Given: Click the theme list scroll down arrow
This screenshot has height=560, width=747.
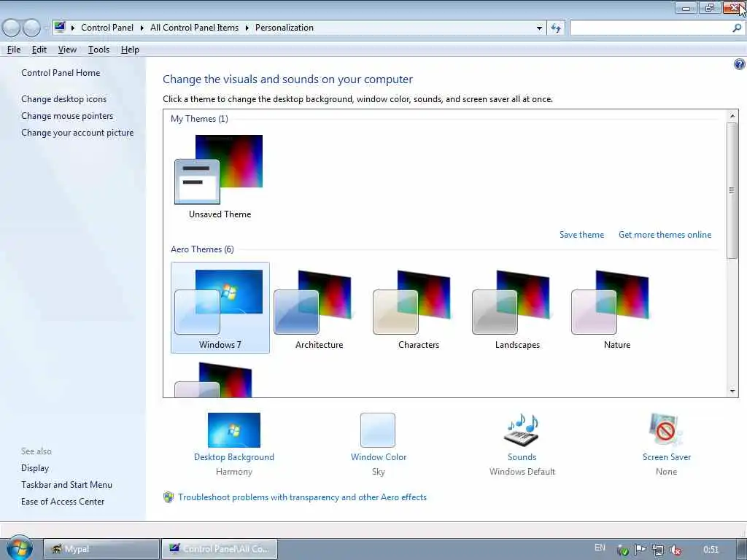Looking at the screenshot, I should coord(732,391).
